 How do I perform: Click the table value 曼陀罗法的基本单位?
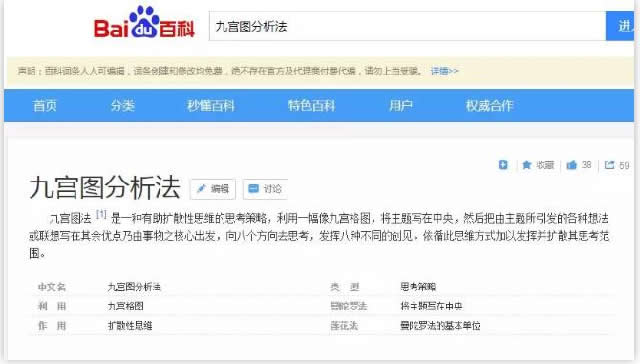click(x=440, y=326)
